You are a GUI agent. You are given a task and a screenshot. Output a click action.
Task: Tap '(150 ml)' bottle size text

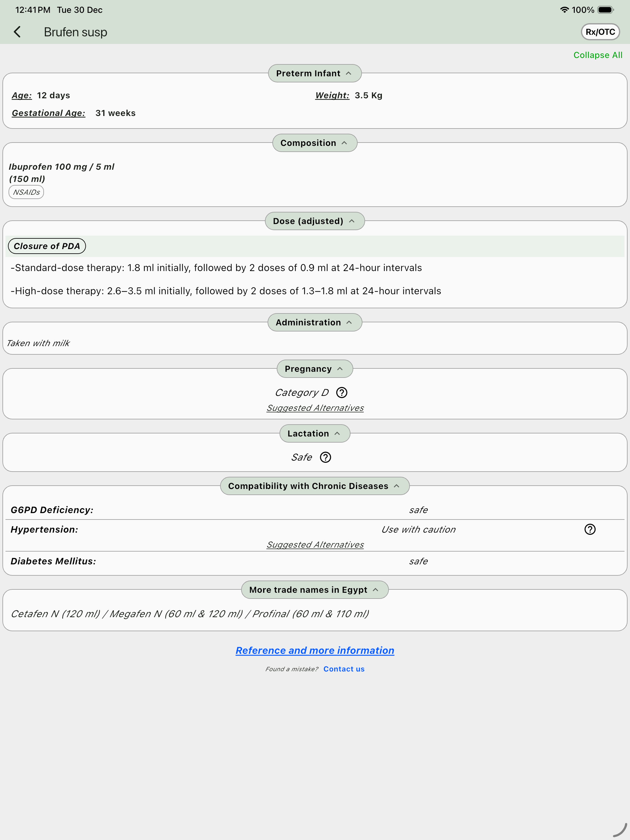point(27,179)
